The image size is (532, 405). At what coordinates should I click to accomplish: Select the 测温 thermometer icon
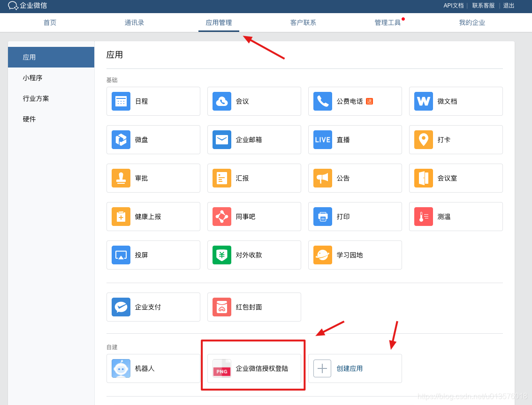click(x=424, y=217)
